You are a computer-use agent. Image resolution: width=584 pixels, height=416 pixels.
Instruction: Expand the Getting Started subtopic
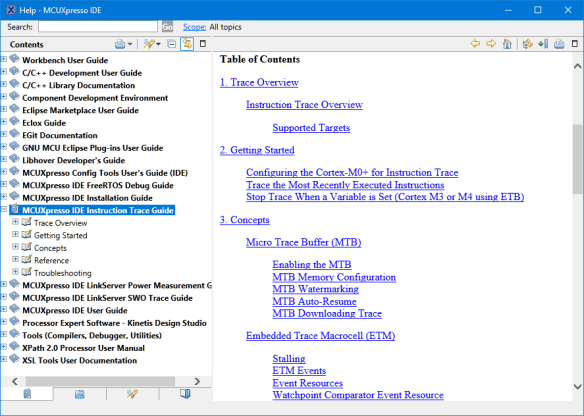pos(15,234)
